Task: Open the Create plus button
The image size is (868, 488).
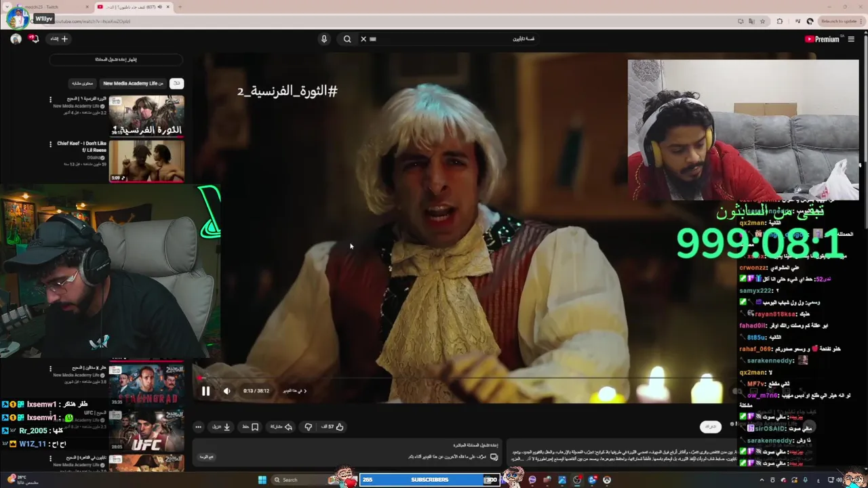Action: (60, 39)
